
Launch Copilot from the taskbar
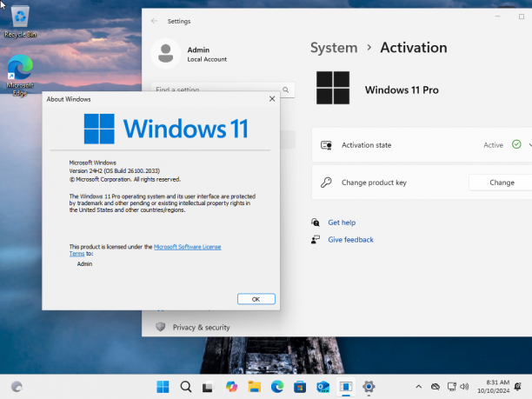pos(231,387)
